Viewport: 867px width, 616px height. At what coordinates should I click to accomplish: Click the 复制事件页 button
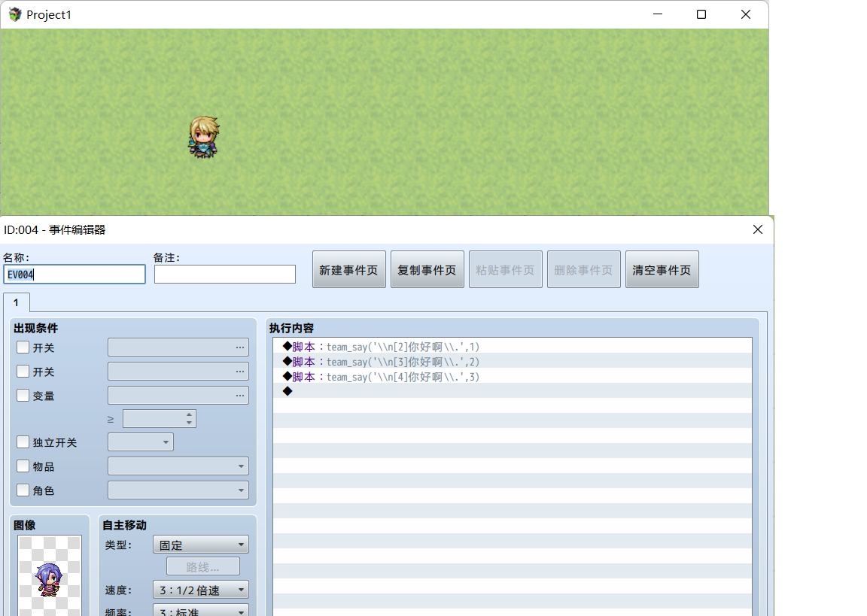point(427,269)
